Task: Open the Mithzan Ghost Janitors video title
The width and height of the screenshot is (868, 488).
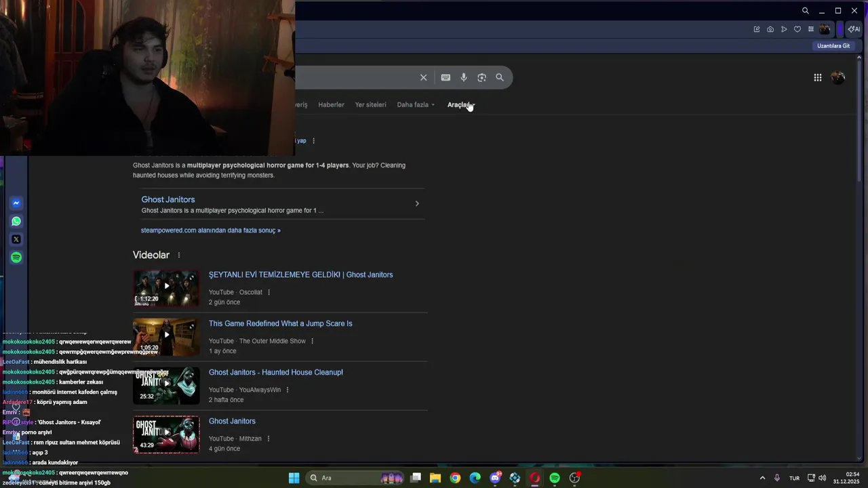Action: 232,421
